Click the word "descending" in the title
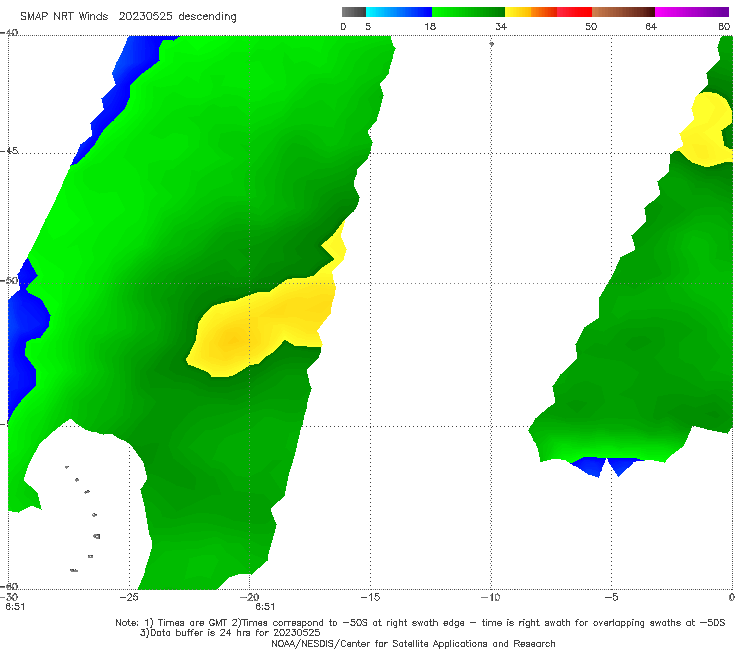 pyautogui.click(x=207, y=17)
